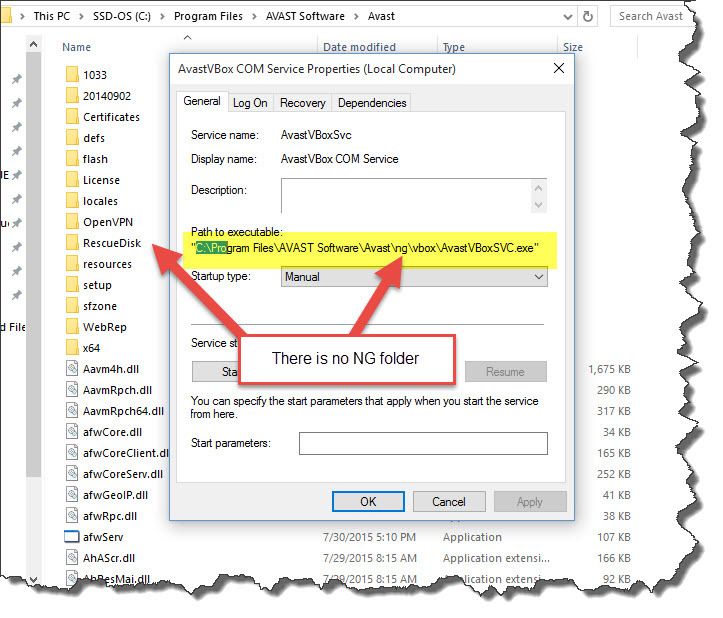This screenshot has width=723, height=618.
Task: Cancel the service properties dialog
Action: pos(449,501)
